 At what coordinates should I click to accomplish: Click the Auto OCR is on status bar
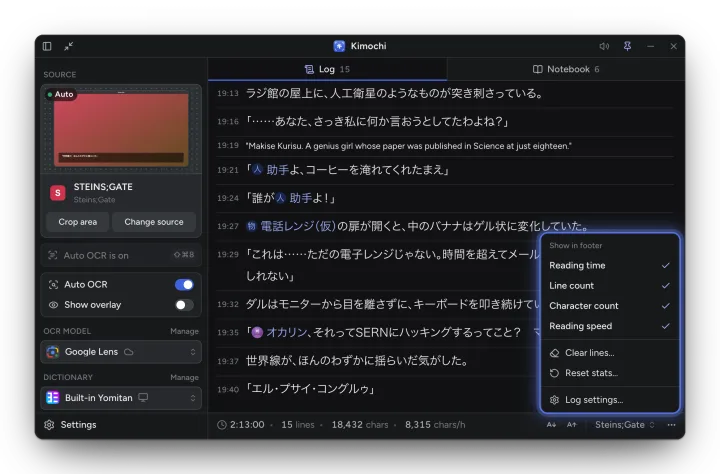click(121, 255)
